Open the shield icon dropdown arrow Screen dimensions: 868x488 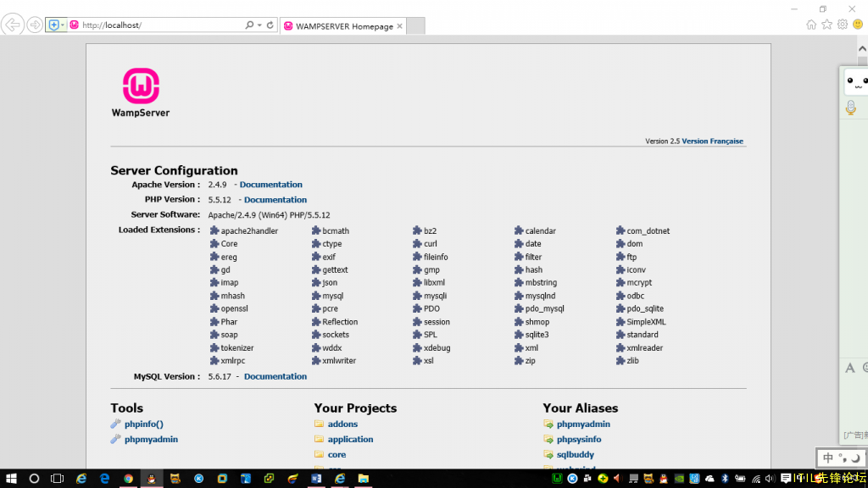[63, 25]
